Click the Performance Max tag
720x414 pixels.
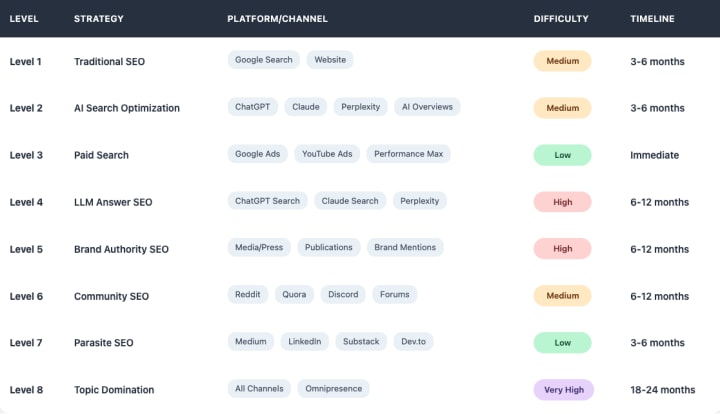coord(409,154)
